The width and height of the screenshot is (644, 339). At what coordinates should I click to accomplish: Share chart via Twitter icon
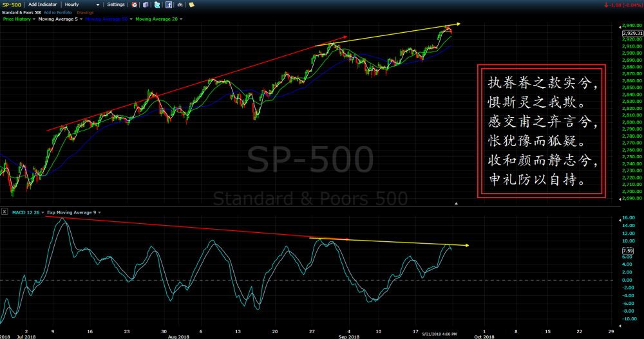157,5
